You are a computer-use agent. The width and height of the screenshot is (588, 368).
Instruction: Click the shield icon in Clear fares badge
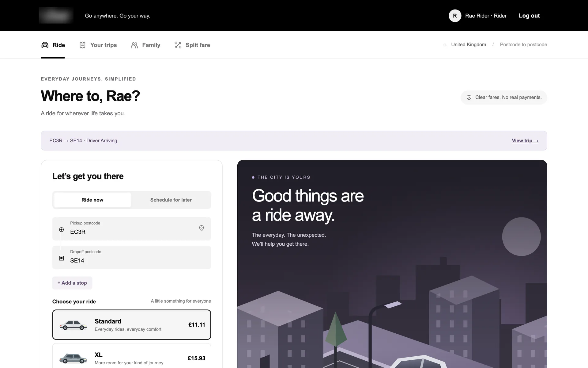click(469, 98)
